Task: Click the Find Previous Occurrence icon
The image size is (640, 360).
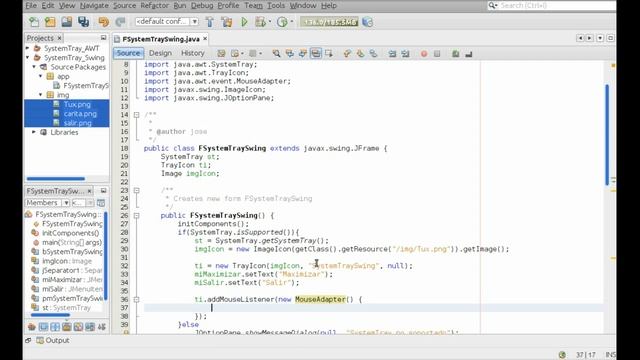Action: (x=289, y=53)
